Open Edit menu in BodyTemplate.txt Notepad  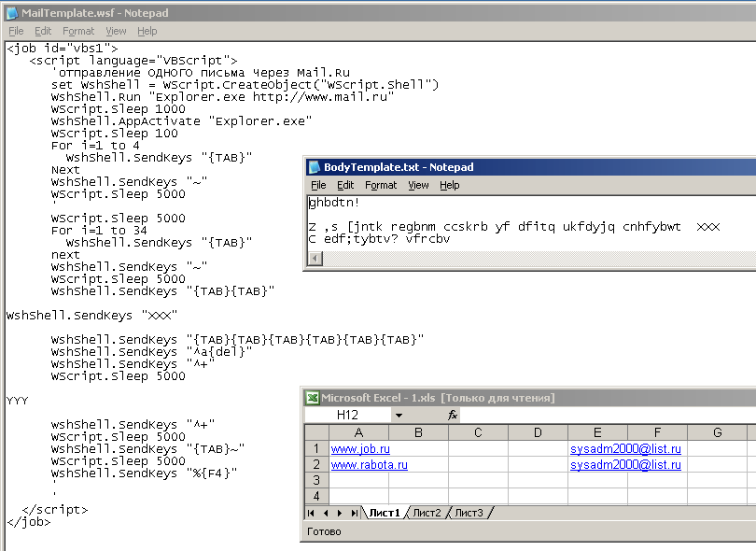pyautogui.click(x=345, y=185)
